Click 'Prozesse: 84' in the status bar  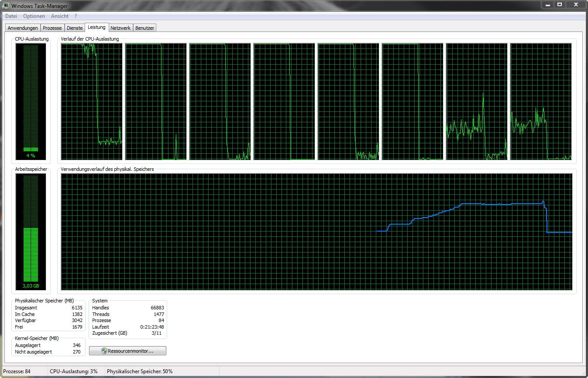pos(17,371)
